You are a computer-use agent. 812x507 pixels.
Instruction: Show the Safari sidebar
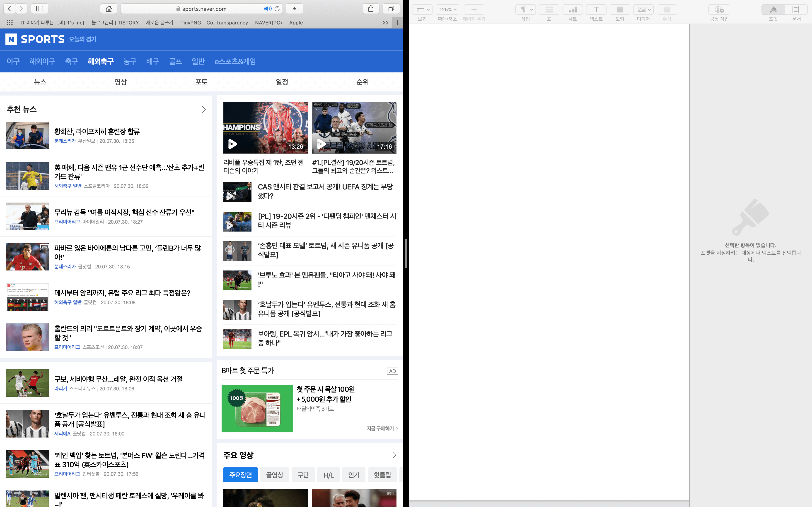(40, 9)
